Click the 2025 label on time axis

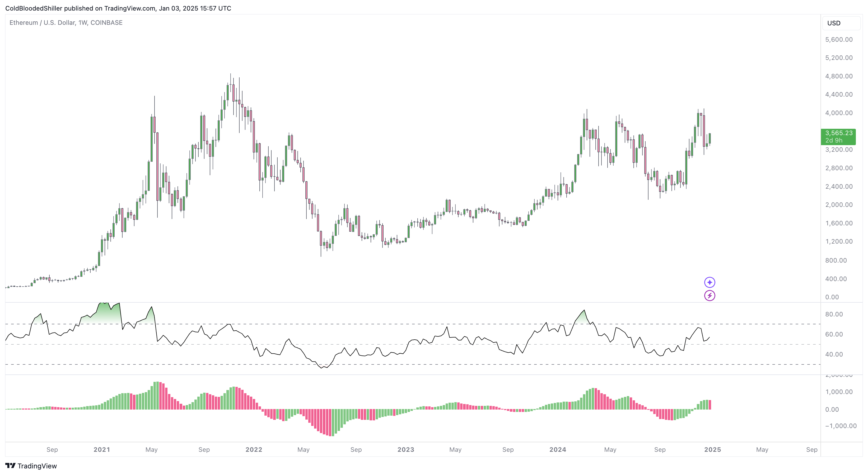(x=713, y=449)
